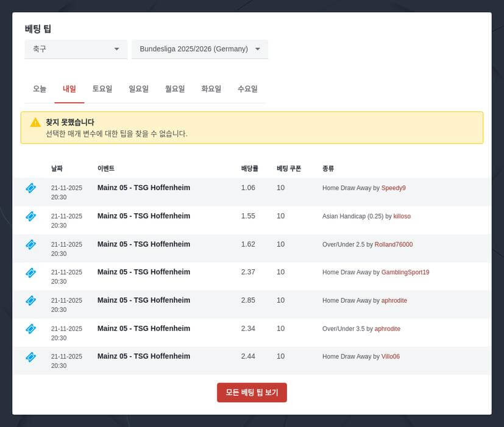This screenshot has width=504, height=427.
Task: Click the chevron arrow on the sport selector
Action: pos(118,49)
